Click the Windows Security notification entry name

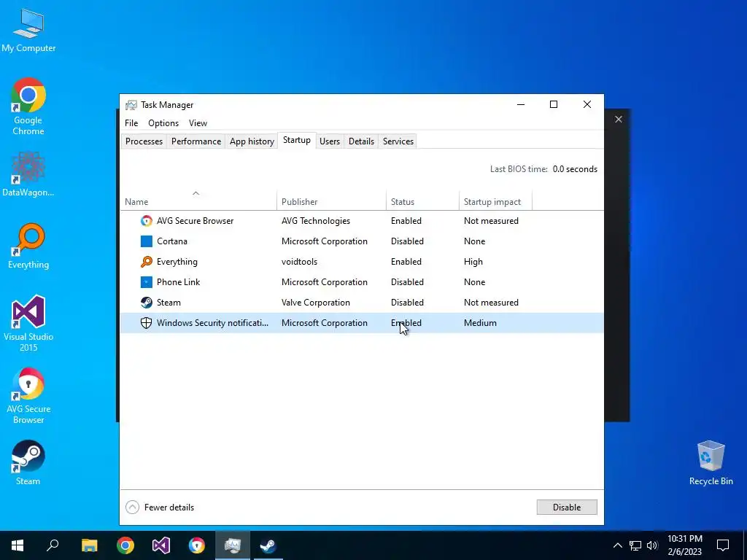[x=212, y=323]
